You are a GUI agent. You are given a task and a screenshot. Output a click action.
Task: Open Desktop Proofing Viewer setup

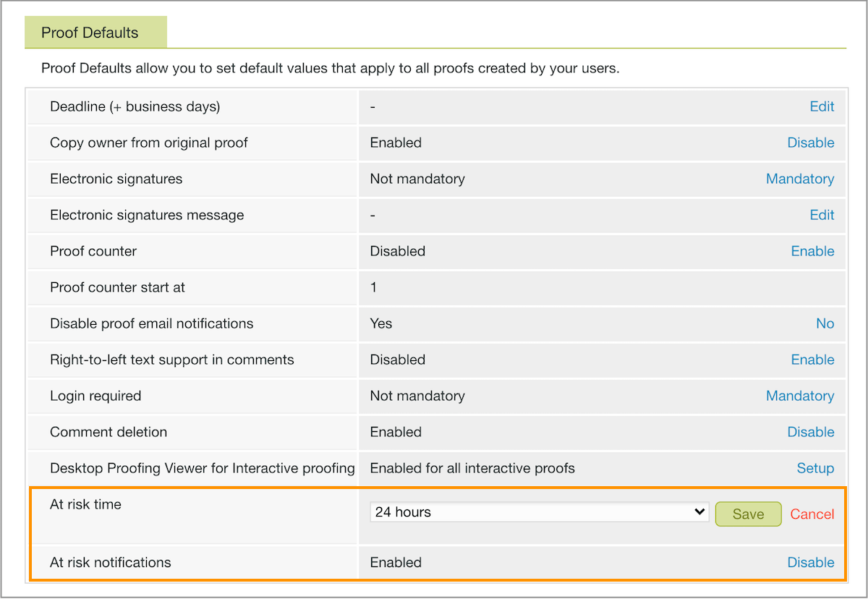pos(815,468)
